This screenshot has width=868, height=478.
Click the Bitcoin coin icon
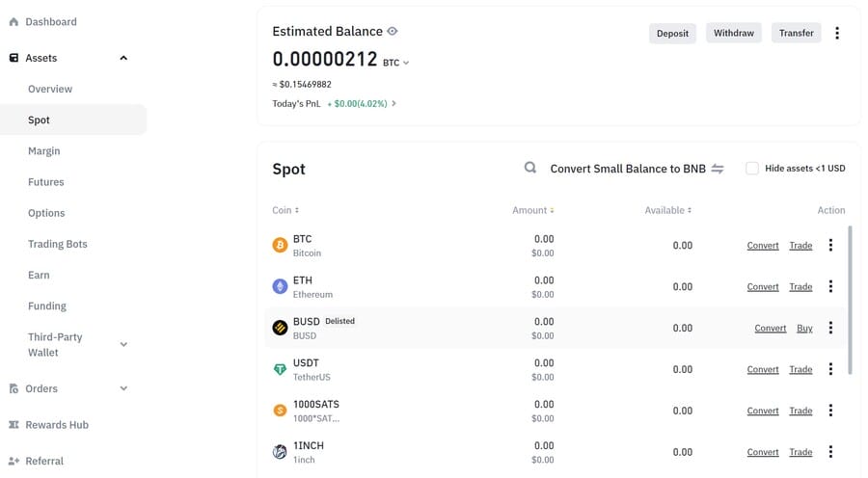tap(280, 245)
